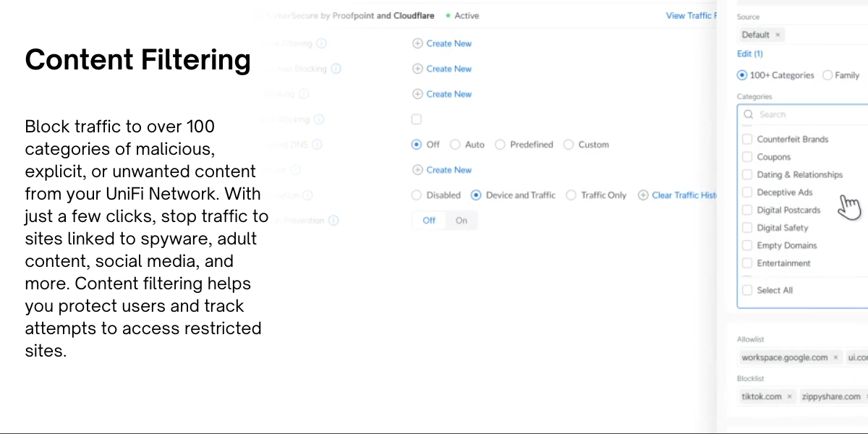Screen dimensions: 868x434
Task: Click the Source label
Action: coord(748,17)
